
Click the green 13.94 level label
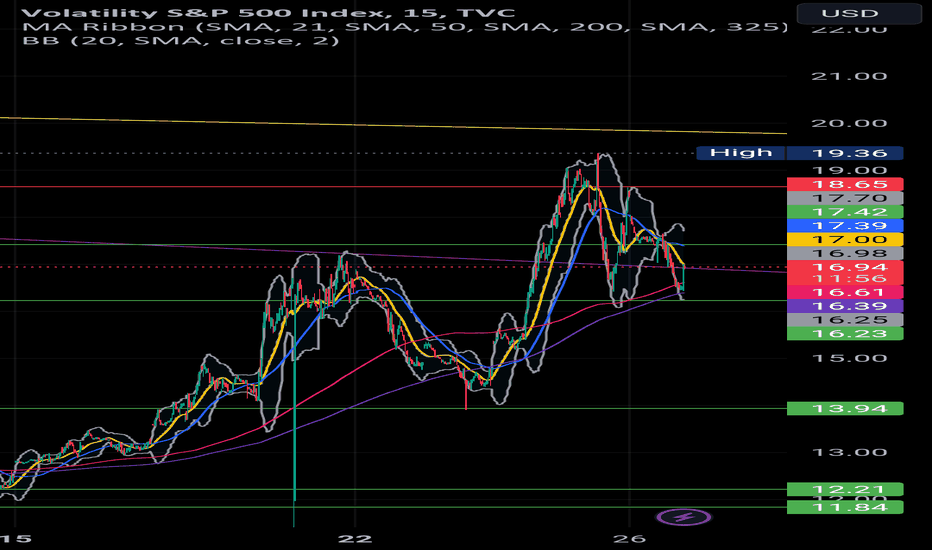click(845, 408)
